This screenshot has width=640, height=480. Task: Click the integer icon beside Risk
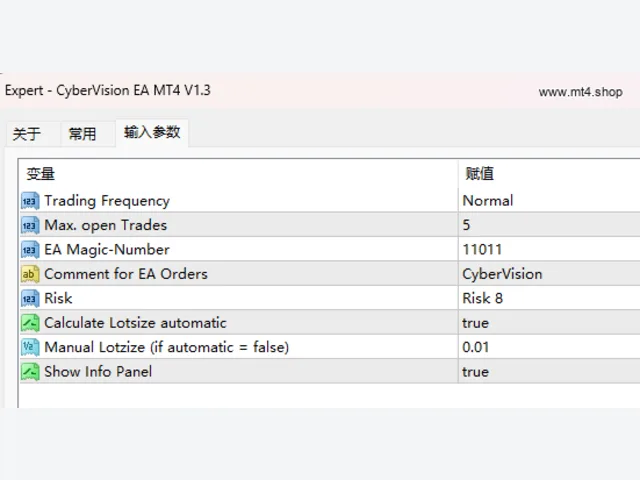point(30,298)
